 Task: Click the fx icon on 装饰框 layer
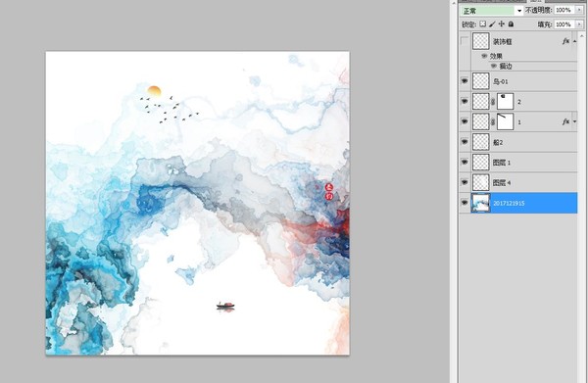(x=565, y=41)
